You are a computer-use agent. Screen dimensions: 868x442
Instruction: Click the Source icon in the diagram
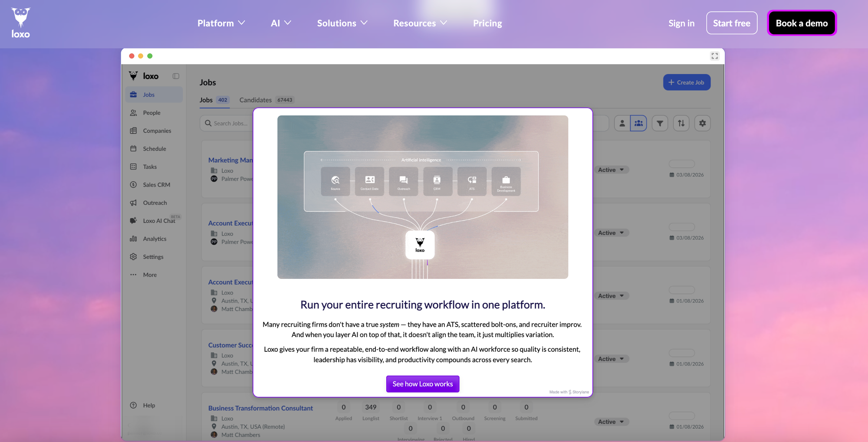pyautogui.click(x=335, y=181)
